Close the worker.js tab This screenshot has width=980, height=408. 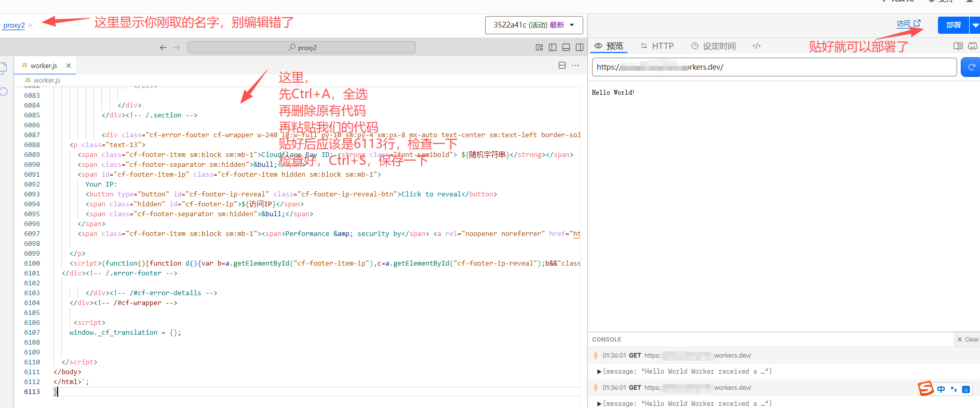coord(69,65)
